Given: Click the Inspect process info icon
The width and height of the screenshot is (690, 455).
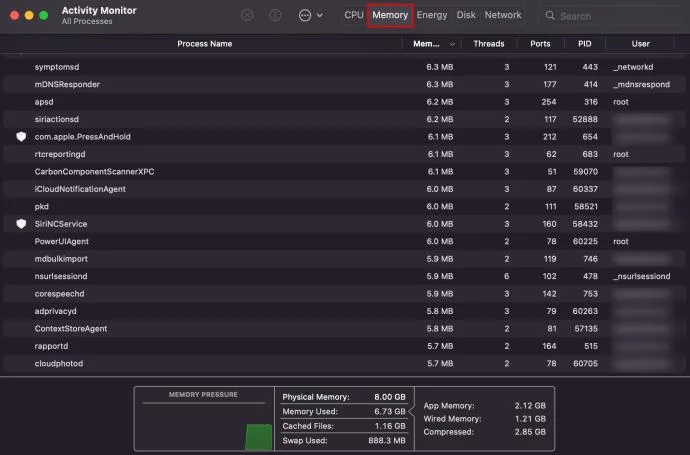Looking at the screenshot, I should 275,15.
